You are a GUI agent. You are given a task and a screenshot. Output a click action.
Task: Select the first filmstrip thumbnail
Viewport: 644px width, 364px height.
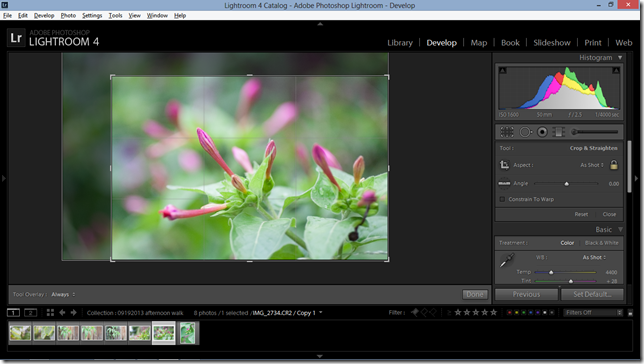tap(20, 333)
